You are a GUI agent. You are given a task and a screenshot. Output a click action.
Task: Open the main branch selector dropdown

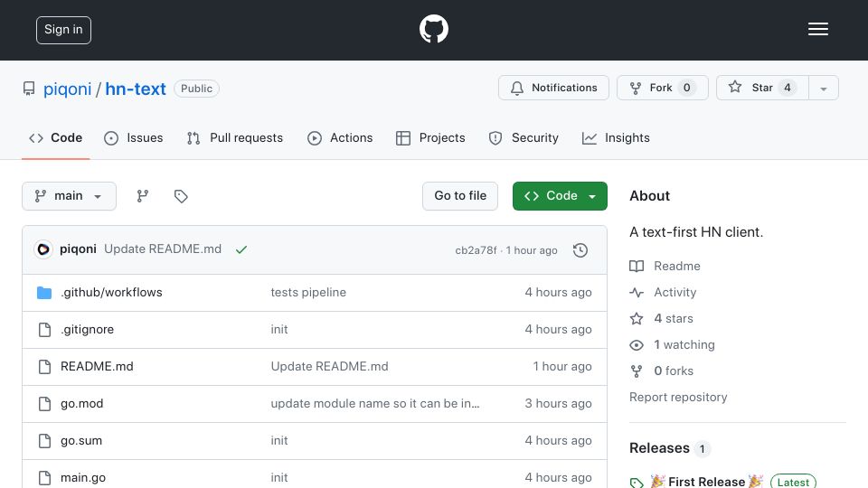[x=70, y=196]
